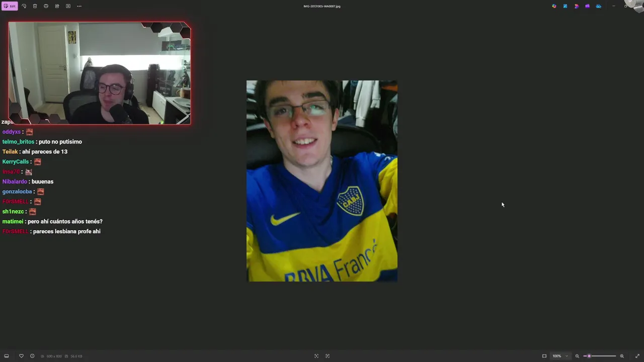Print the photo via the printer icon

click(46, 6)
